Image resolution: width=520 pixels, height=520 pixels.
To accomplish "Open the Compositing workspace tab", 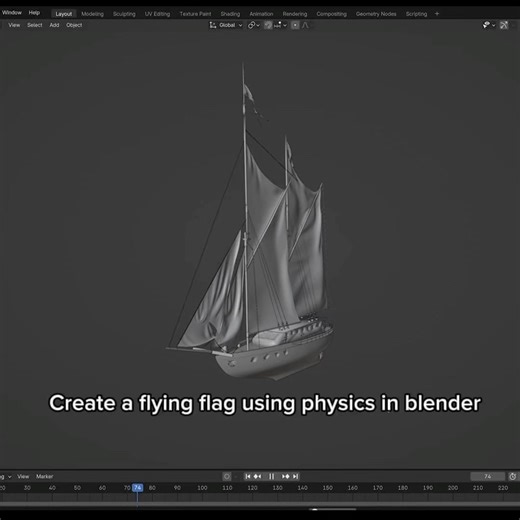I will 331,14.
